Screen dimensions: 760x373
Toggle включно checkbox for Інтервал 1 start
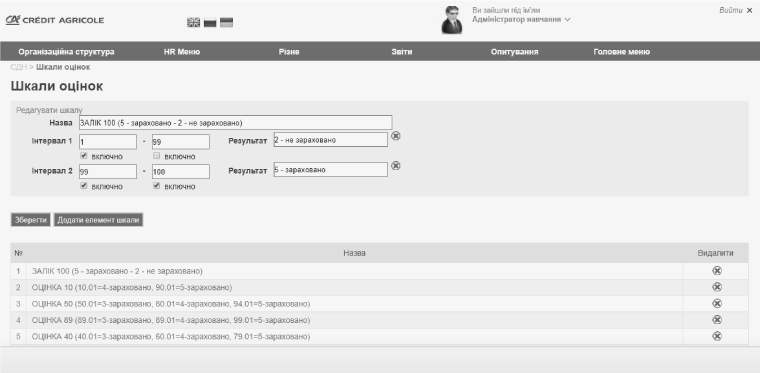tap(84, 156)
